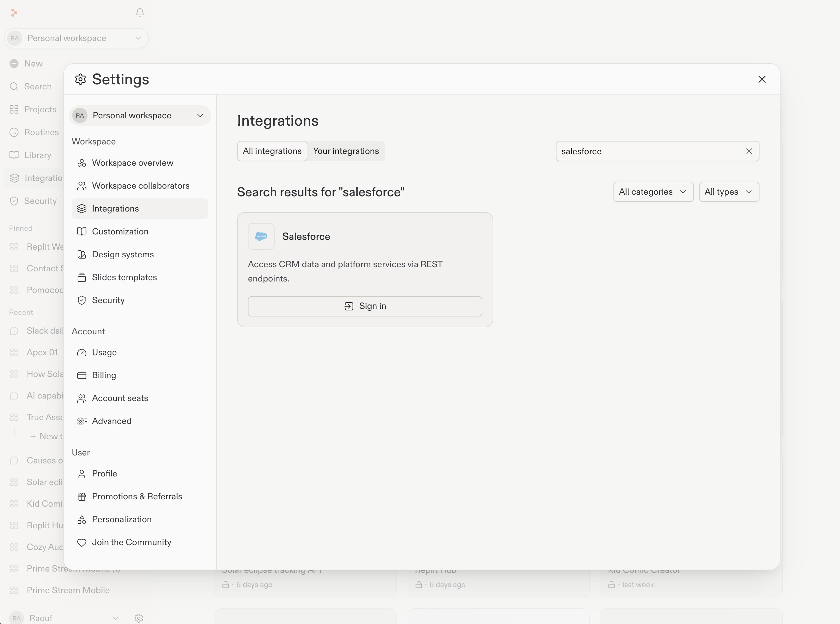Click the Design systems label

(123, 254)
